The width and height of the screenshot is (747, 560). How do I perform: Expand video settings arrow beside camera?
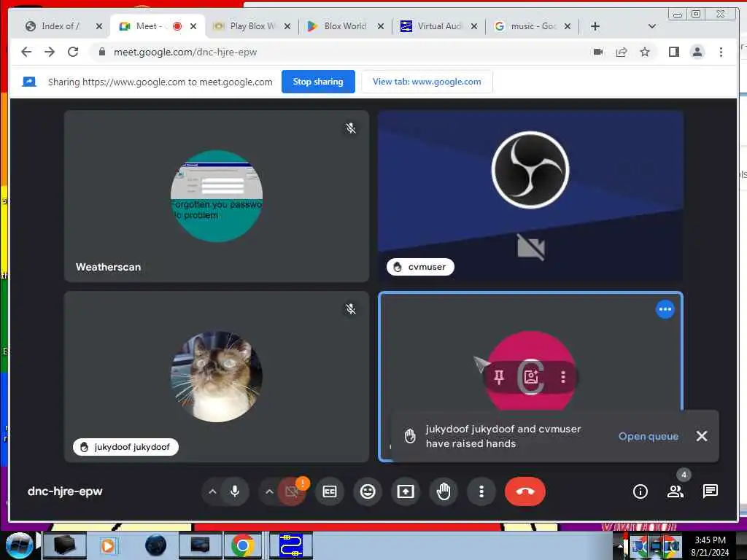coord(269,491)
